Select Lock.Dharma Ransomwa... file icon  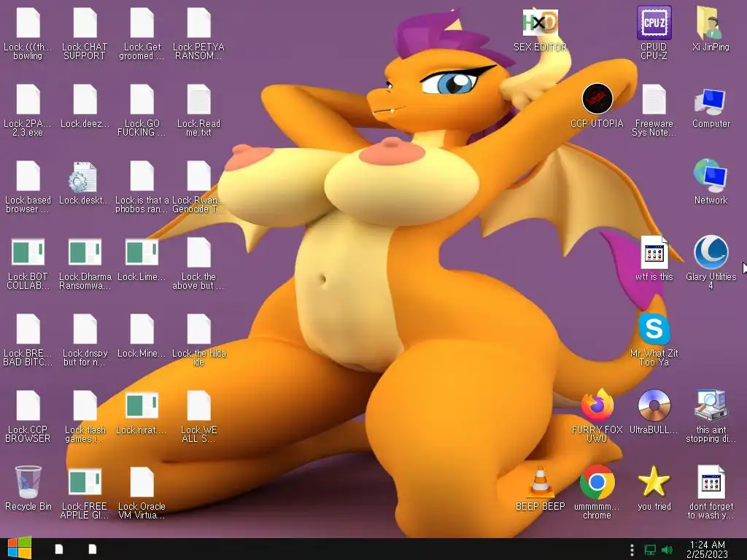coord(85,252)
